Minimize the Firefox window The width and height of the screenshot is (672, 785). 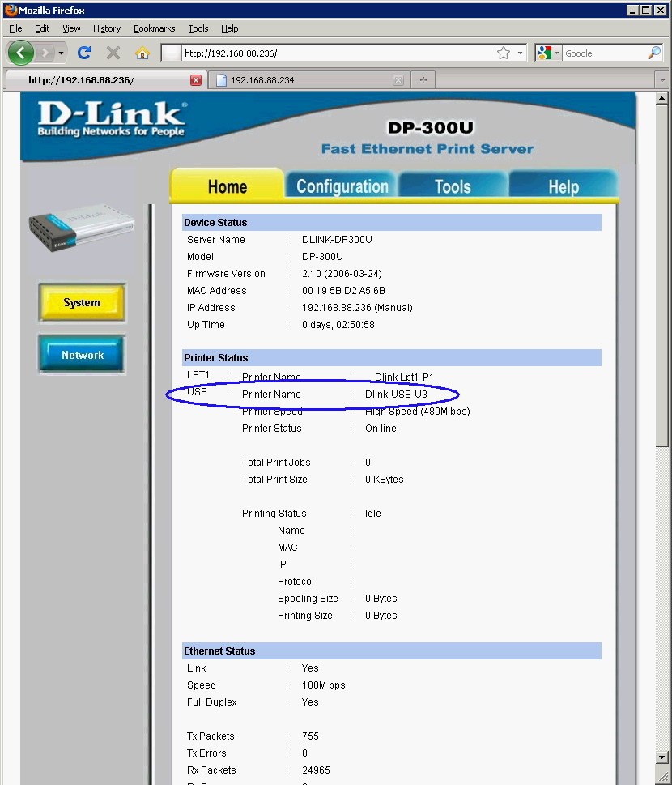[632, 10]
